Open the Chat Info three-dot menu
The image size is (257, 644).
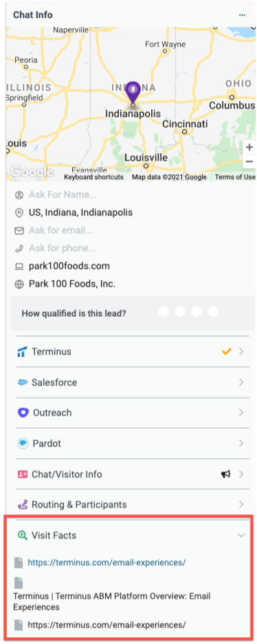point(242,15)
